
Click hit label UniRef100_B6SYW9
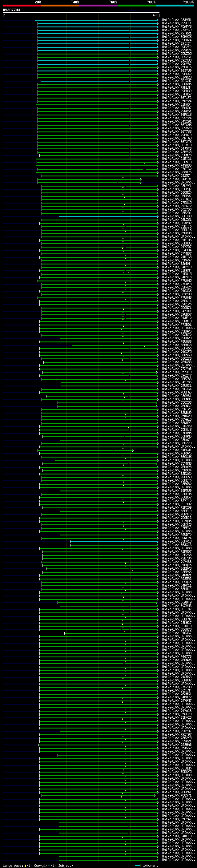coord(176,71)
